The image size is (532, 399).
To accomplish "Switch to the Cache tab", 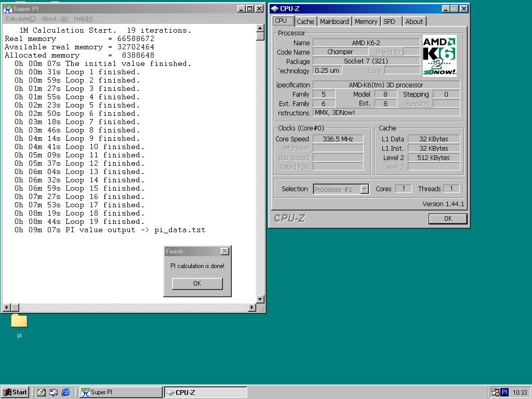I will pos(305,21).
